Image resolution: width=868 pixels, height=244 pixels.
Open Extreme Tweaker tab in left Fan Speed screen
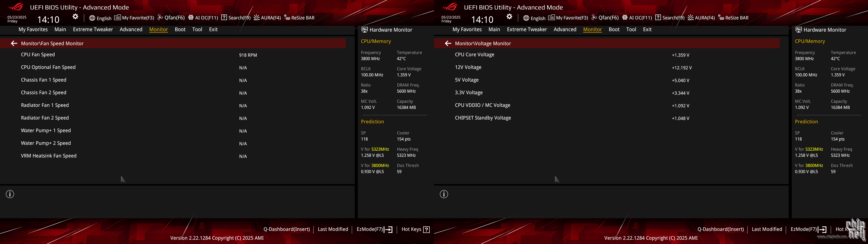[x=93, y=29]
